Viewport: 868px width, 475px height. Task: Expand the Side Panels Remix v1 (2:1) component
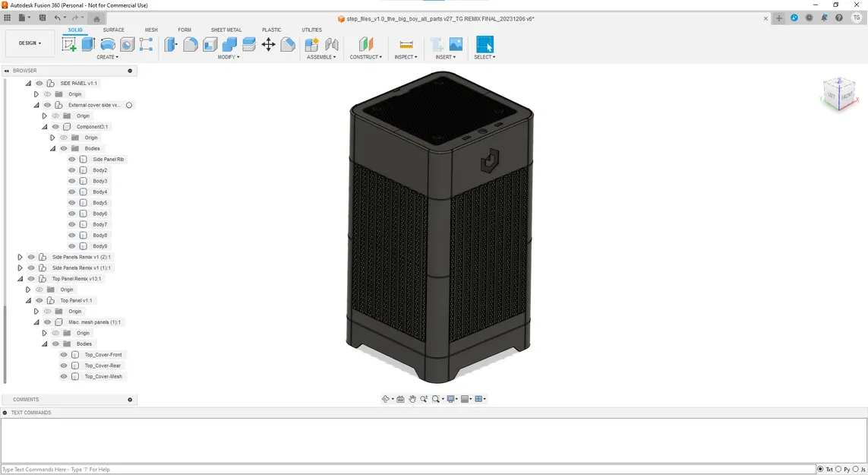pos(20,257)
